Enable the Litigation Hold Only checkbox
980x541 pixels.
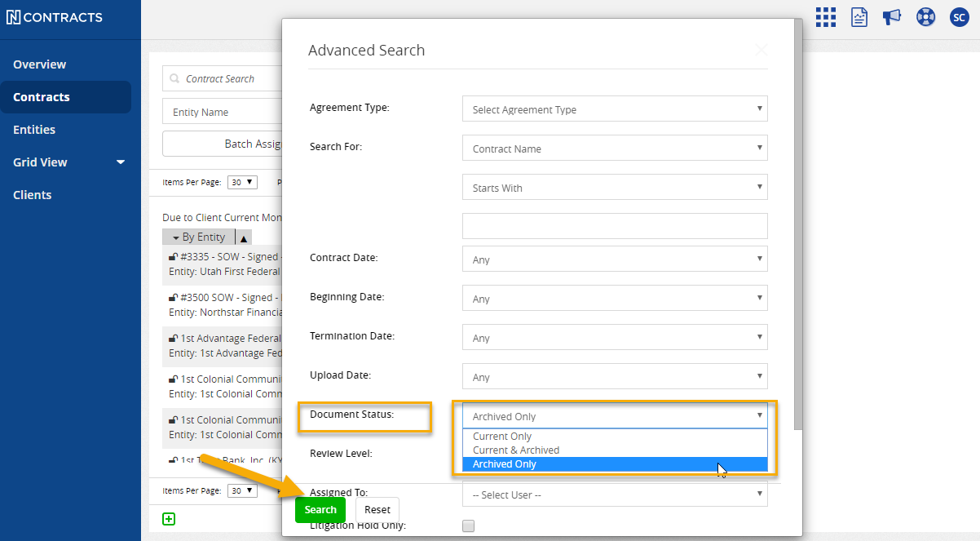[468, 525]
